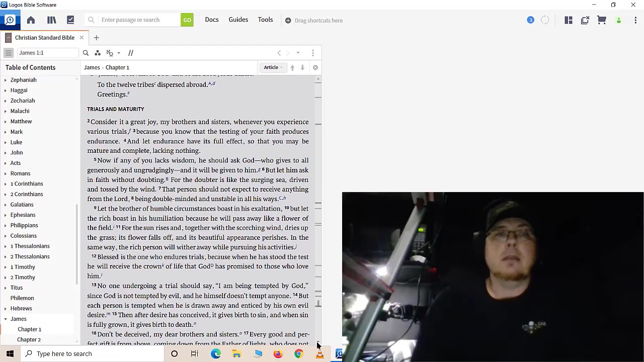This screenshot has height=362, width=644.
Task: Open James Chapter 1 in contents
Action: 29,329
